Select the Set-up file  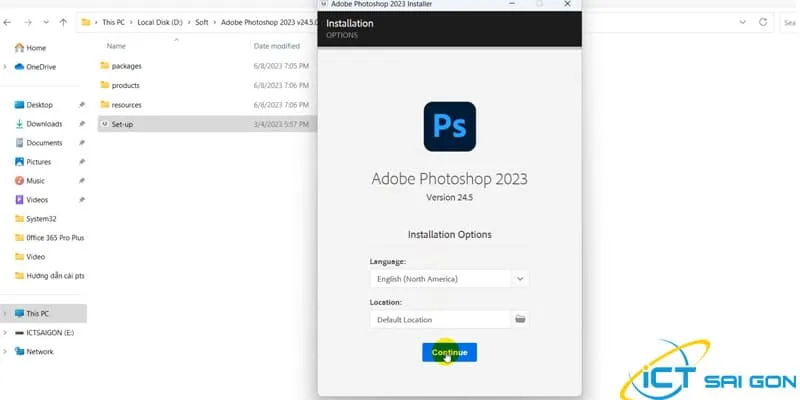207,124
